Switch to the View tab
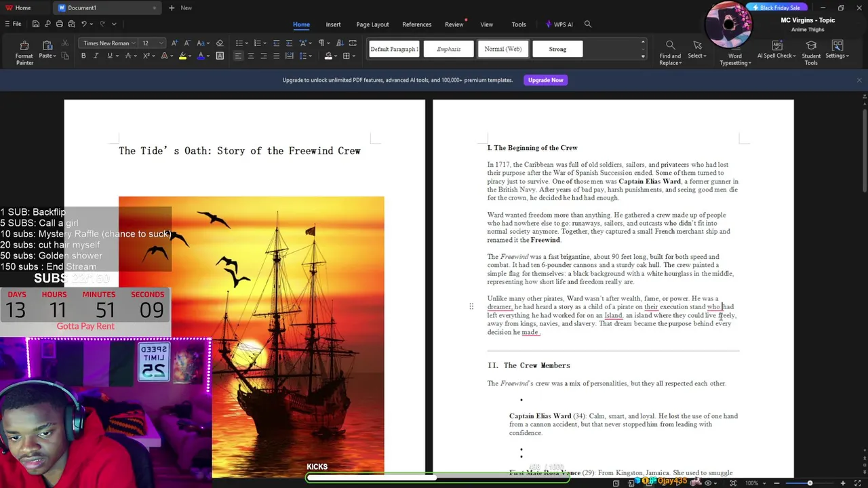The width and height of the screenshot is (868, 488). (x=486, y=24)
